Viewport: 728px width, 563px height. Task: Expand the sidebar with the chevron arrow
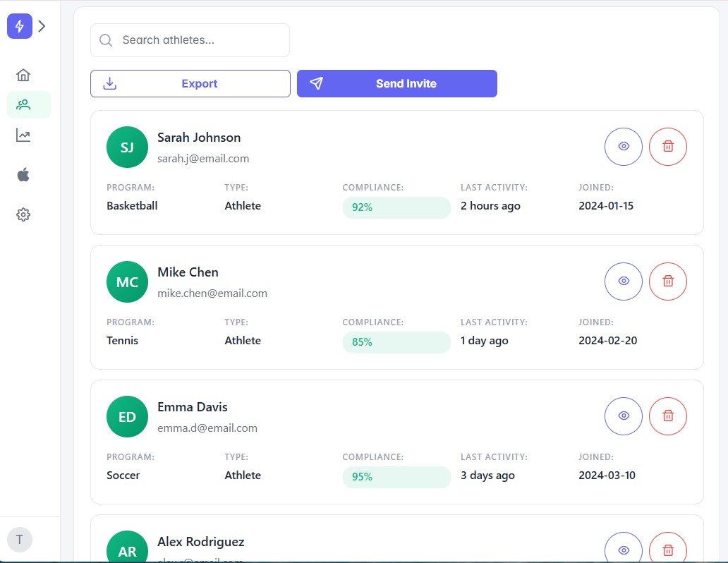pyautogui.click(x=42, y=26)
